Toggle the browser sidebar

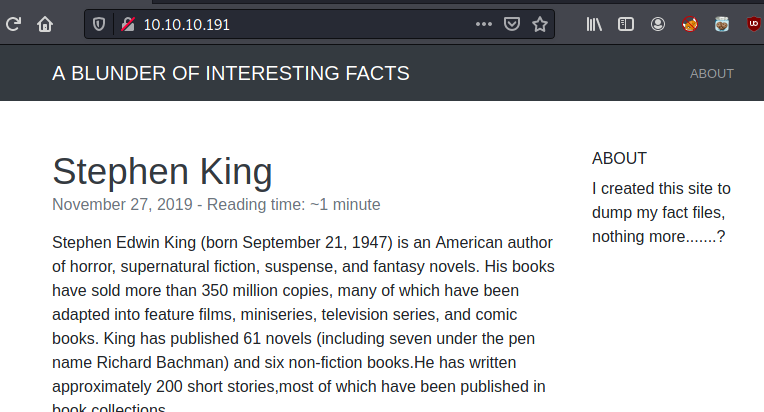[x=626, y=24]
